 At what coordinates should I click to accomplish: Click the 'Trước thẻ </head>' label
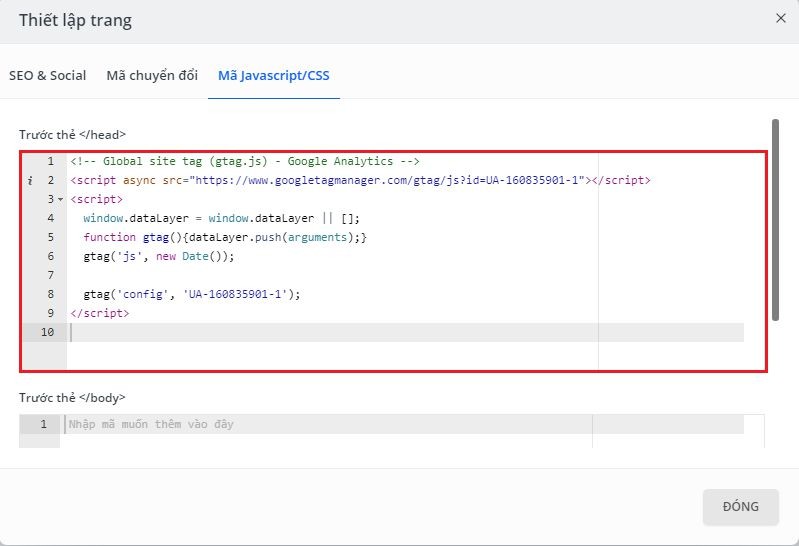[x=72, y=135]
